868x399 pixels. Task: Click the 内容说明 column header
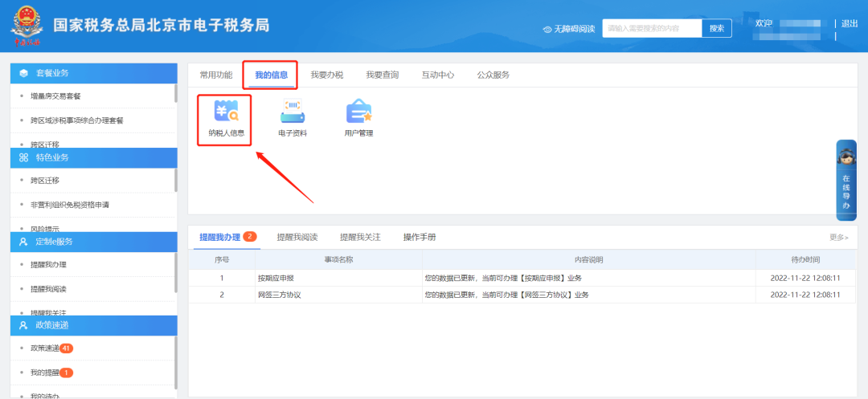coord(589,260)
